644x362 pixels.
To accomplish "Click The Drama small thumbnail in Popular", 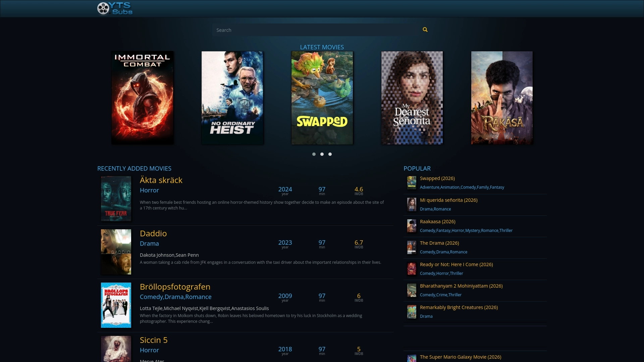I will tap(412, 247).
